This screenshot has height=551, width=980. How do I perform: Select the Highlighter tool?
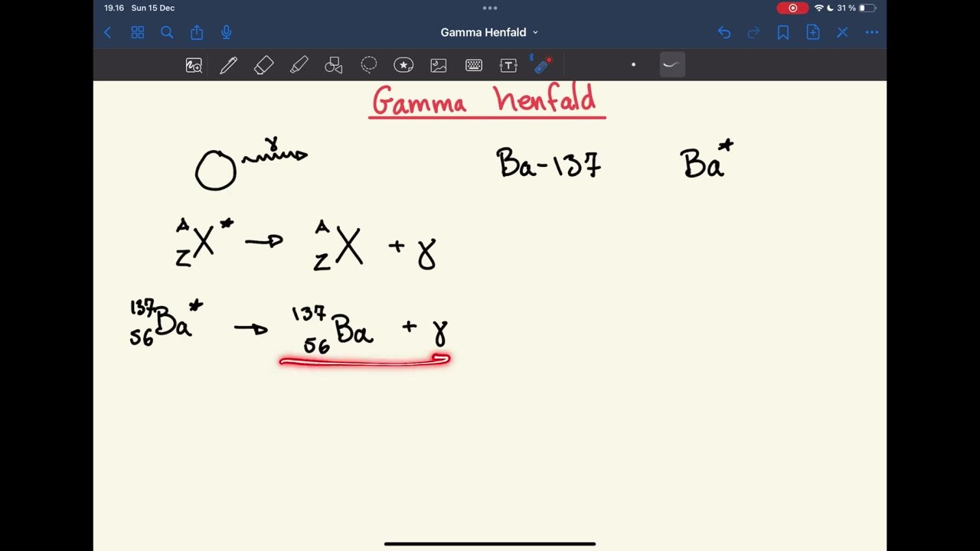pos(299,66)
